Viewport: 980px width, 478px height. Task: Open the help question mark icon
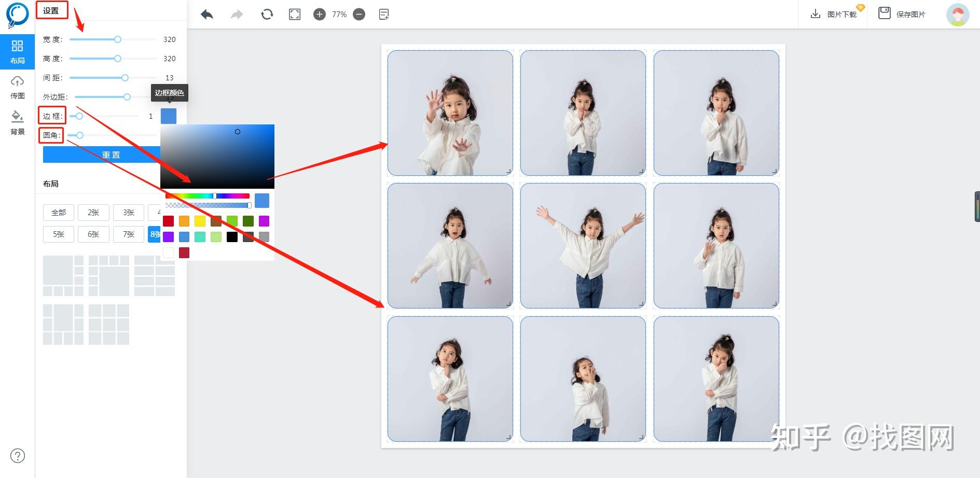(18, 456)
